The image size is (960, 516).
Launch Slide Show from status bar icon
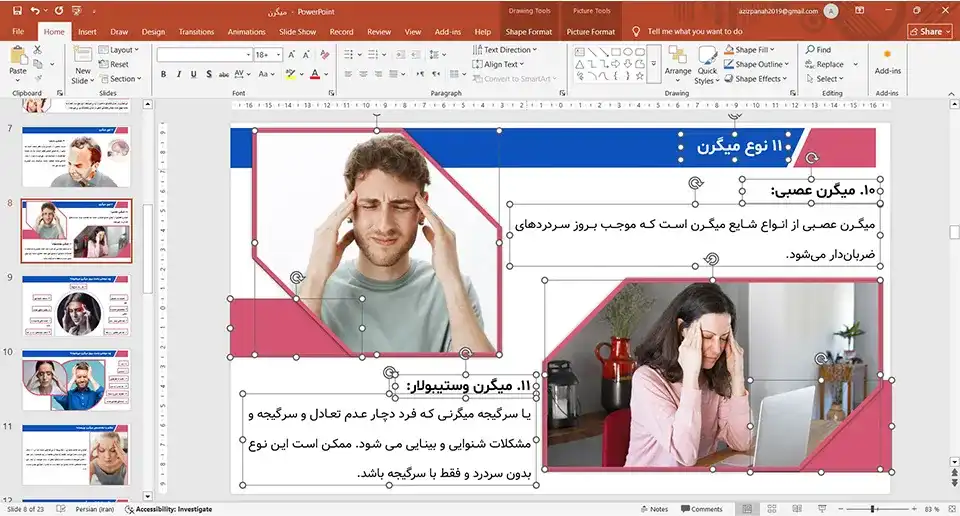pos(822,509)
